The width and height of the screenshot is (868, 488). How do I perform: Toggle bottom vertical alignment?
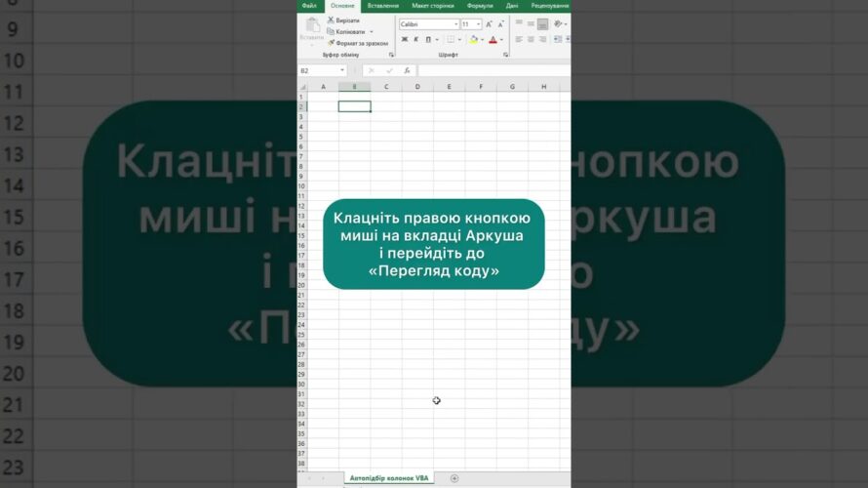coord(542,23)
